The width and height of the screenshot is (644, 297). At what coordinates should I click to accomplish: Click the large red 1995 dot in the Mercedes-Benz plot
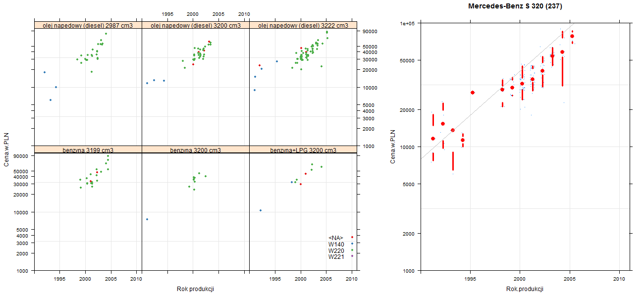coord(473,93)
